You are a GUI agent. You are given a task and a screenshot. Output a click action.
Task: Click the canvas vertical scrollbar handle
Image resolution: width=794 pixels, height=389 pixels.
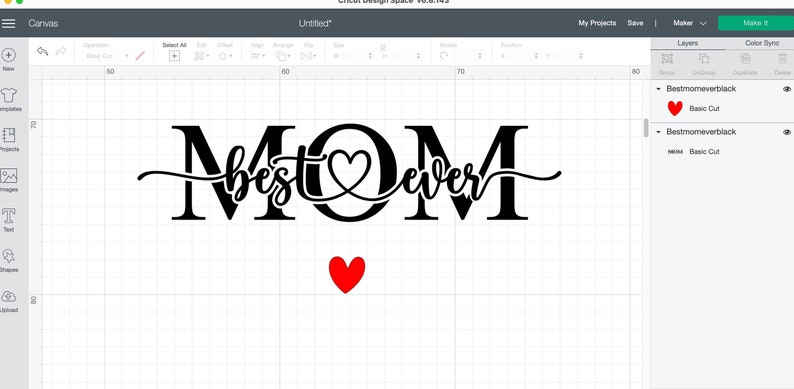pos(646,128)
